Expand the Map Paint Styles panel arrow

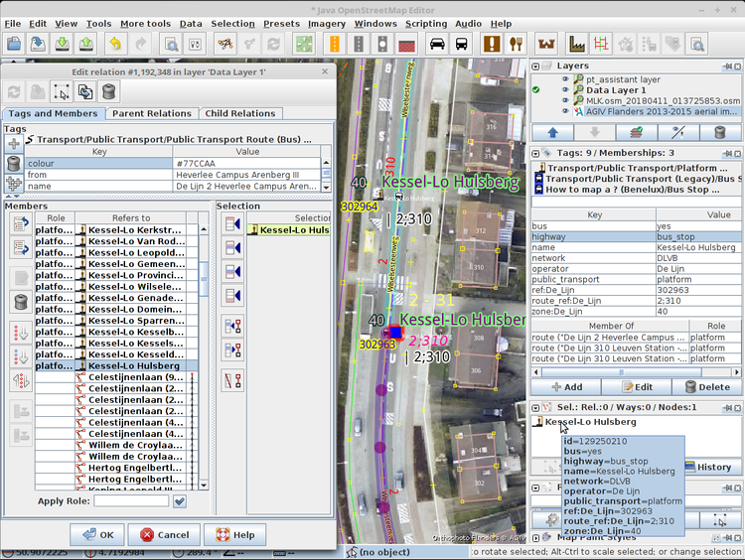click(536, 538)
